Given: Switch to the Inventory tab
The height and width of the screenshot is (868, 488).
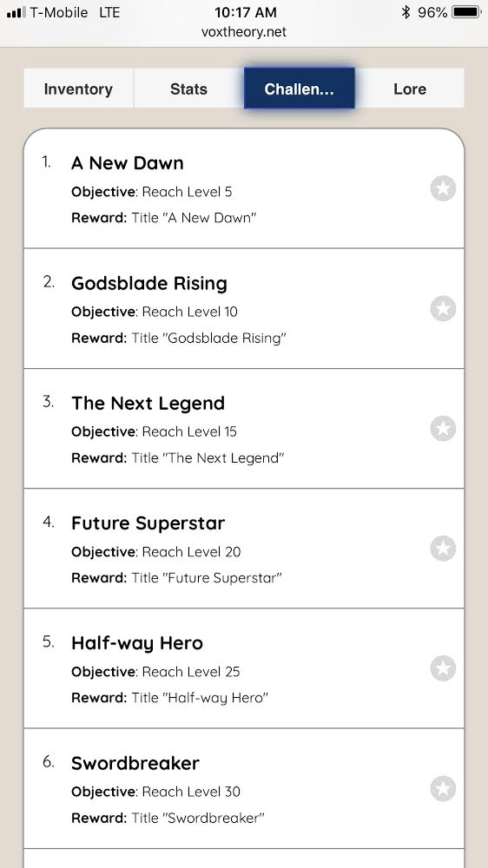Looking at the screenshot, I should [78, 89].
